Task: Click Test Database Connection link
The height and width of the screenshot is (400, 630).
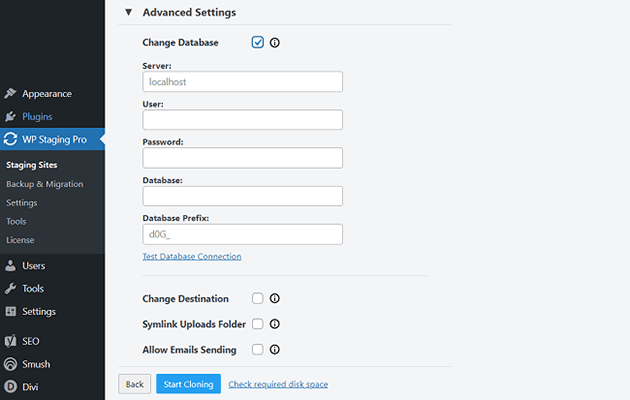Action: click(192, 256)
